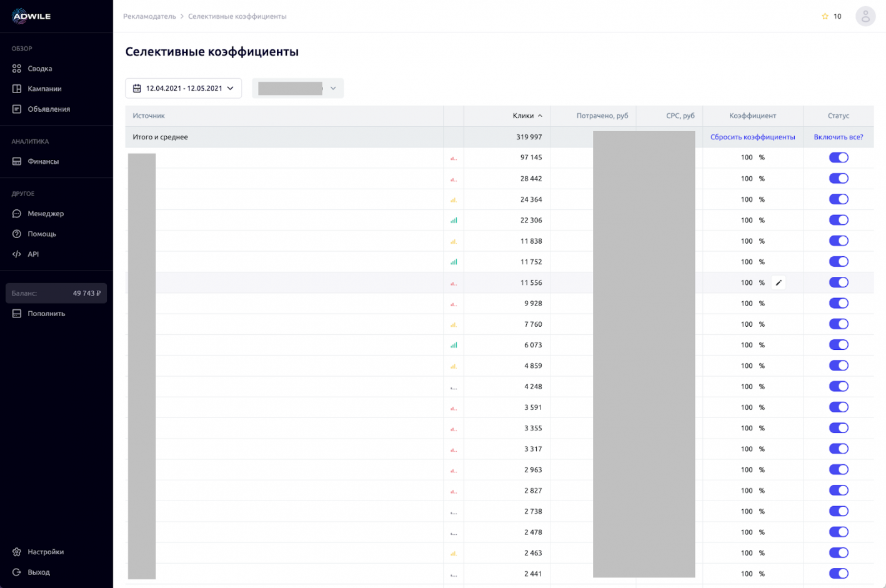Screen dimensions: 886x588
Task: Open the date range 12.04.2021 - 12.05.2021 dropdown
Action: (x=184, y=89)
